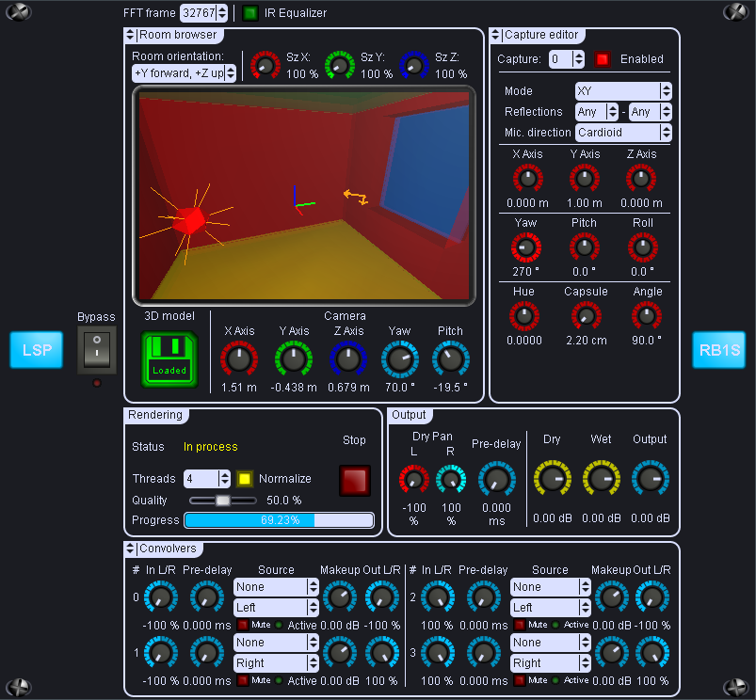
Task: Click the Capture Pitch knob at 0.0°
Action: (585, 247)
